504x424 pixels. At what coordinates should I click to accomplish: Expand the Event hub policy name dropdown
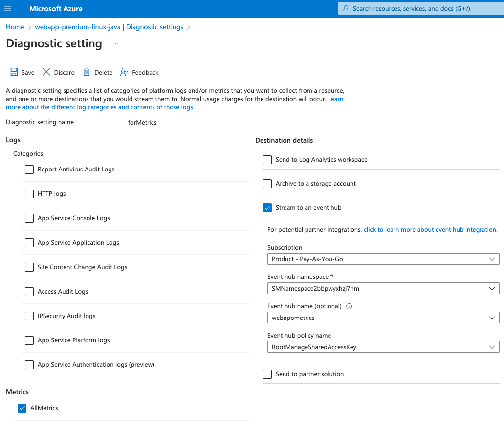pyautogui.click(x=383, y=347)
